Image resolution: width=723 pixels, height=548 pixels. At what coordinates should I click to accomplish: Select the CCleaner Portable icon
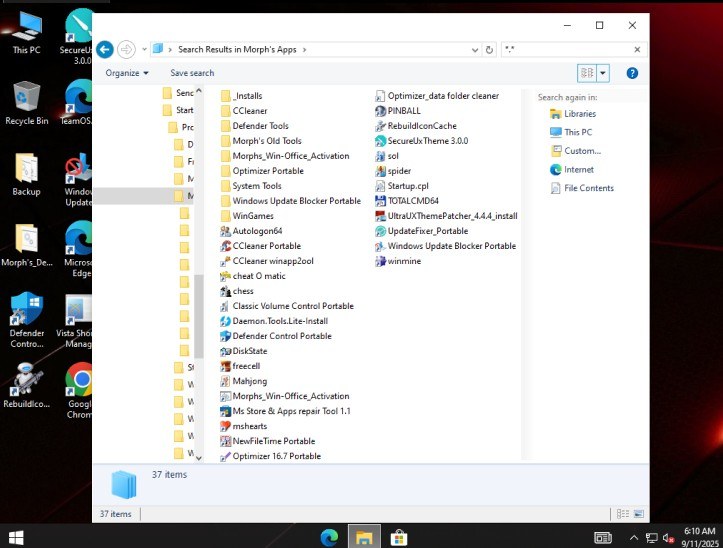pyautogui.click(x=225, y=246)
